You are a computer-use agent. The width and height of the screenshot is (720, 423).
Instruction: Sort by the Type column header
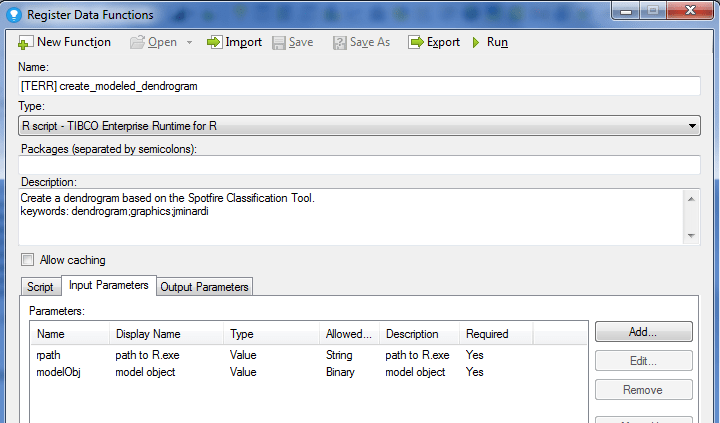(272, 334)
